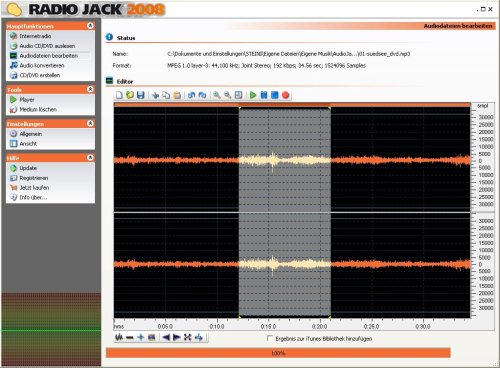Create a new audio file in editor toolbar
Viewport: 500px width, 368px height.
click(x=119, y=95)
